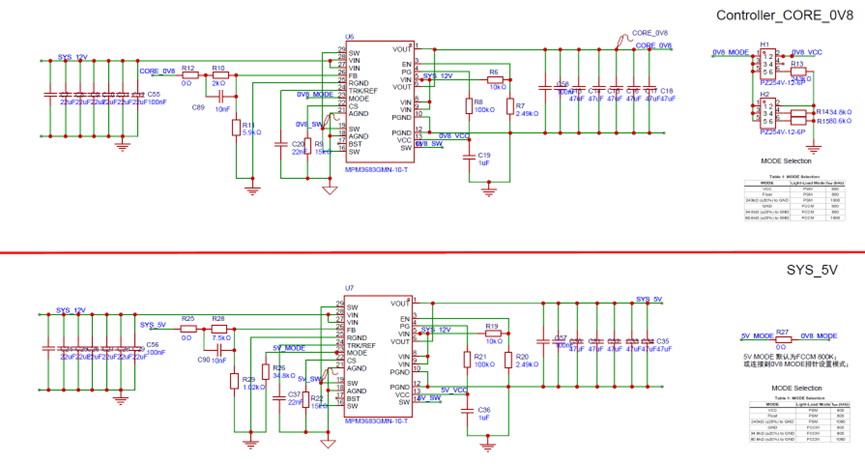
Task: Select the 34.8kΩ resistor R26
Action: click(x=265, y=373)
